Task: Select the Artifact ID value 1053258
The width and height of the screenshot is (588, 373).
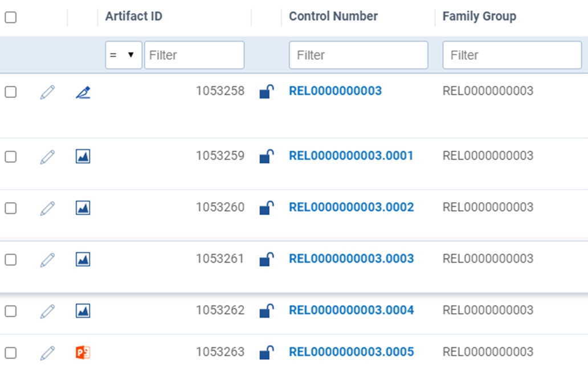Action: coord(220,91)
